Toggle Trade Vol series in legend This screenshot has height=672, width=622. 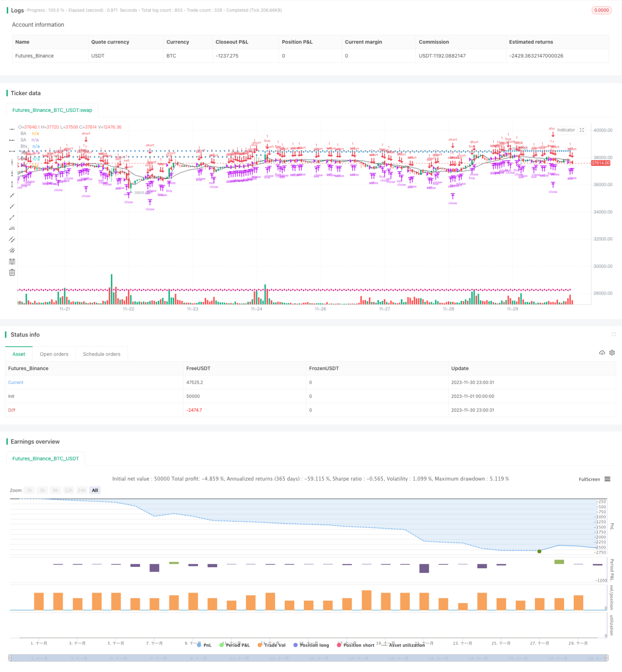tap(271, 645)
